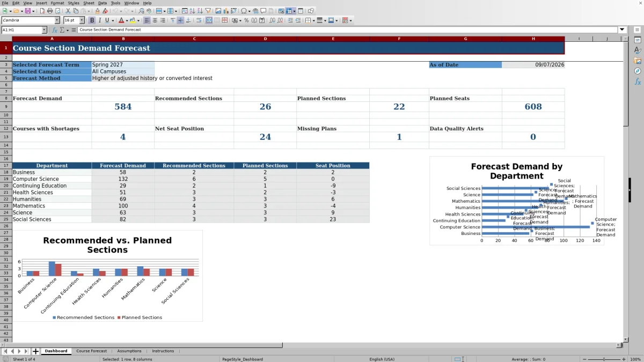Open the Sheet menu
Image resolution: width=644 pixels, height=362 pixels.
point(89,3)
